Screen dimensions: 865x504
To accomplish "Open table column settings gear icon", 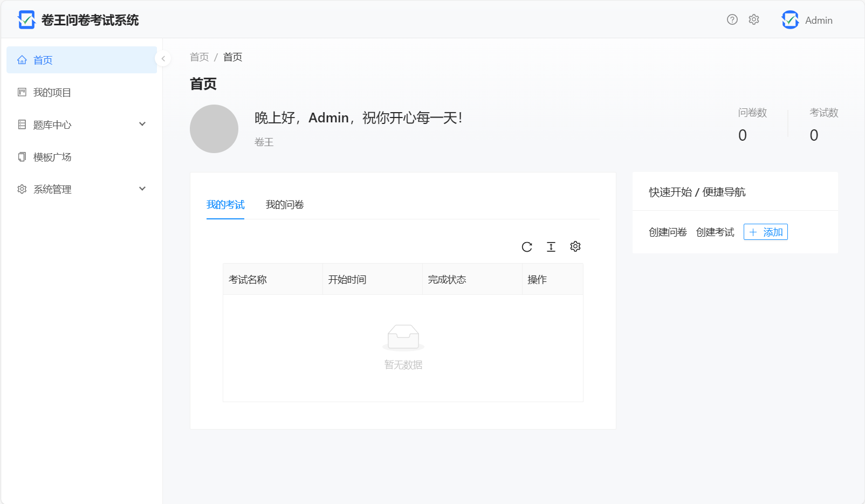I will [575, 246].
